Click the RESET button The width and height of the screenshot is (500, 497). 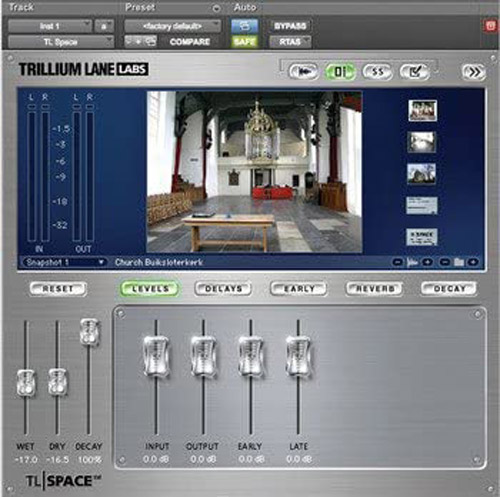point(58,289)
